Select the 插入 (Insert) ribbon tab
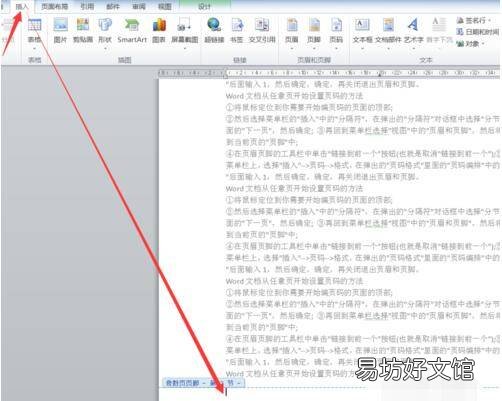Viewport: 502px width, 401px height. (x=22, y=6)
